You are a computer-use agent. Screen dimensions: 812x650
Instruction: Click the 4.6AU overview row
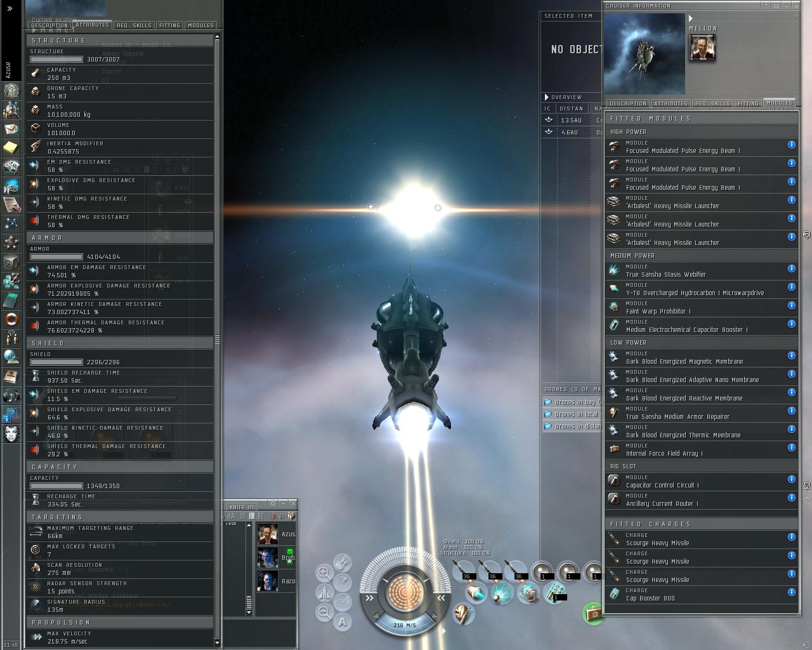click(x=572, y=132)
